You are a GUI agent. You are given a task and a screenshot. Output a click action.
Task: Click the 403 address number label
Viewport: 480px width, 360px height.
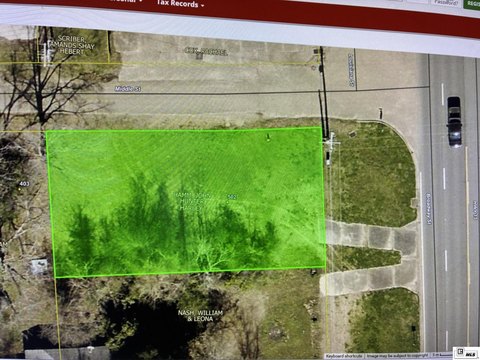[x=24, y=184]
